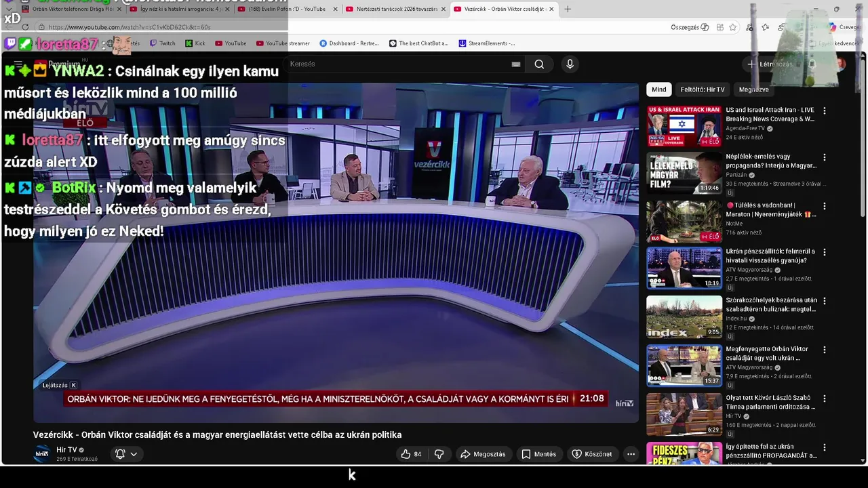The image size is (868, 488).
Task: Click Ukrán pénzszállítók video title text
Action: (771, 256)
